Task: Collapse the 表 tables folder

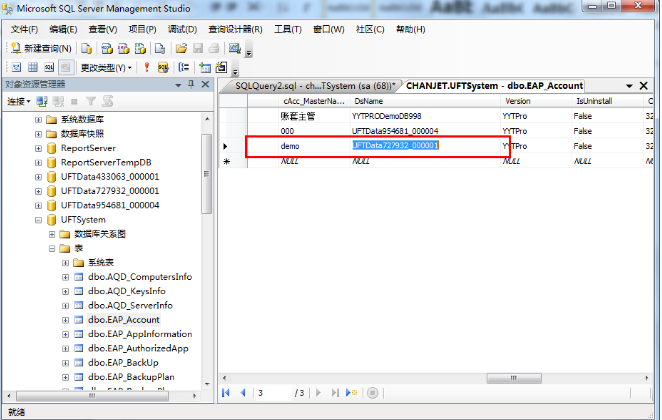Action: (x=52, y=249)
